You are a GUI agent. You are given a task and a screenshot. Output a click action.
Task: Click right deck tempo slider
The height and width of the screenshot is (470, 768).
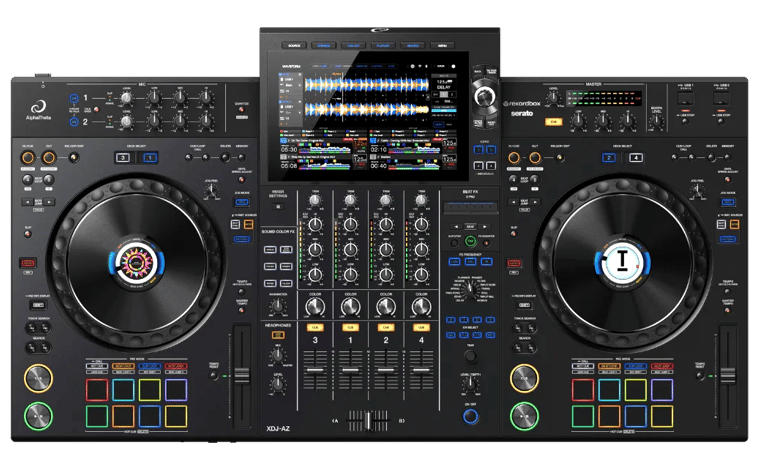[727, 376]
